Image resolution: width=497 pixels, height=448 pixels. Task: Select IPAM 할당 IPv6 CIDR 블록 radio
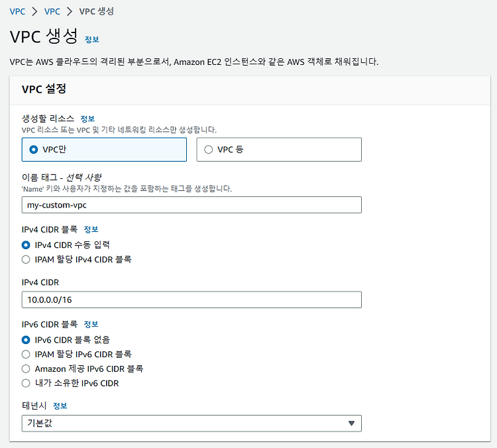[26, 354]
